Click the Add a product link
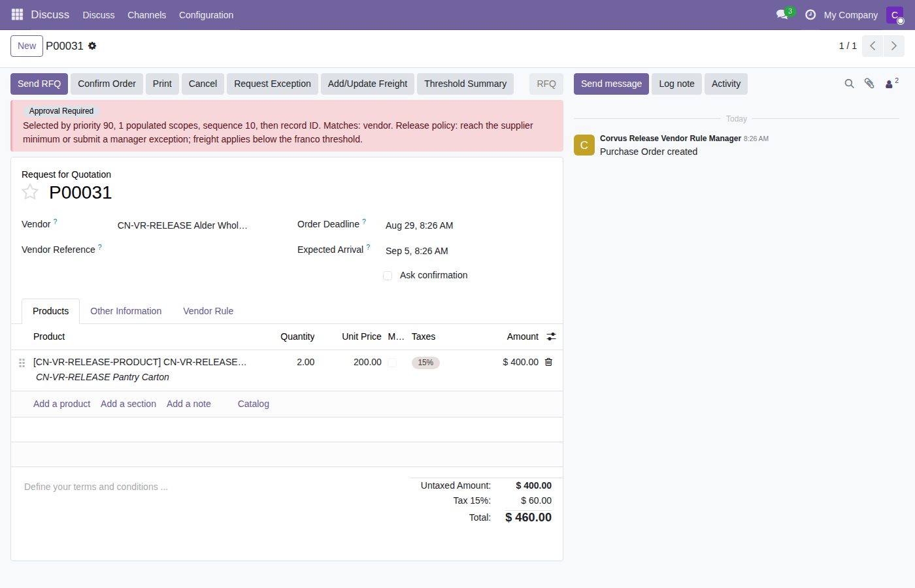This screenshot has height=588, width=915. [x=62, y=404]
